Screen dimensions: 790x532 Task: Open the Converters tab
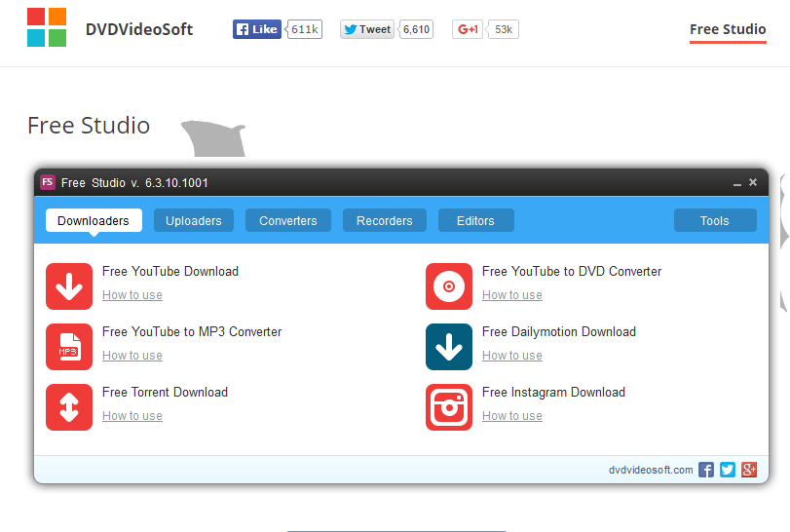point(288,220)
